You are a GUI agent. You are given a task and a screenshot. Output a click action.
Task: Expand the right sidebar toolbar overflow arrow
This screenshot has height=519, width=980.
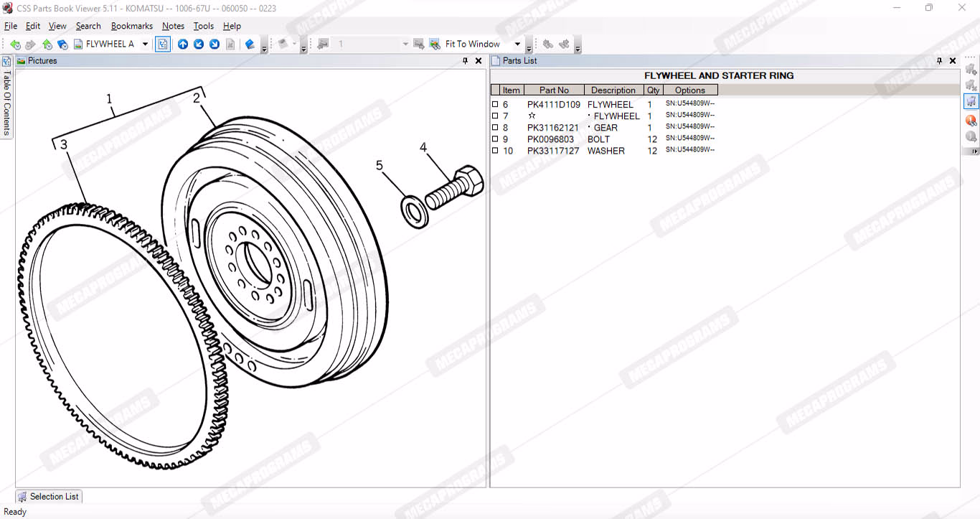pyautogui.click(x=974, y=151)
